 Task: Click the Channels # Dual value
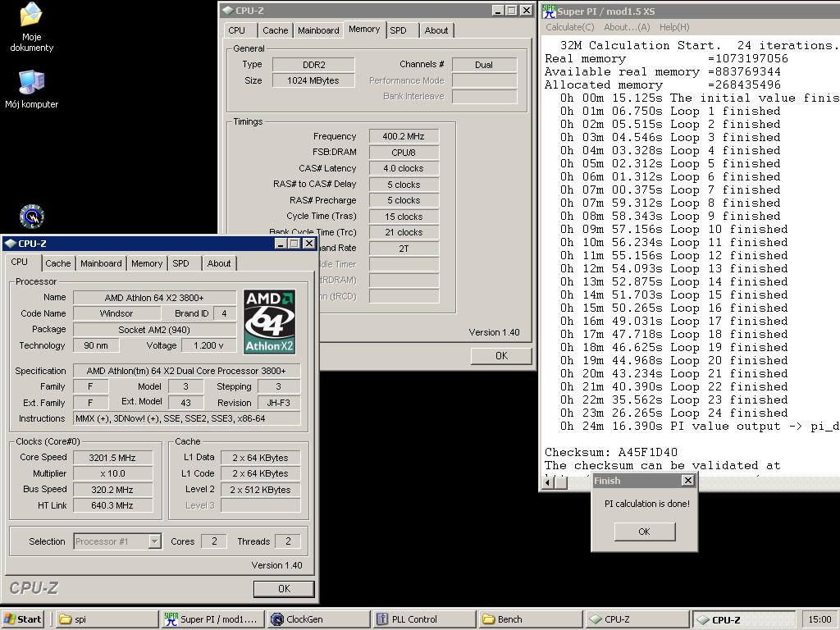point(484,65)
